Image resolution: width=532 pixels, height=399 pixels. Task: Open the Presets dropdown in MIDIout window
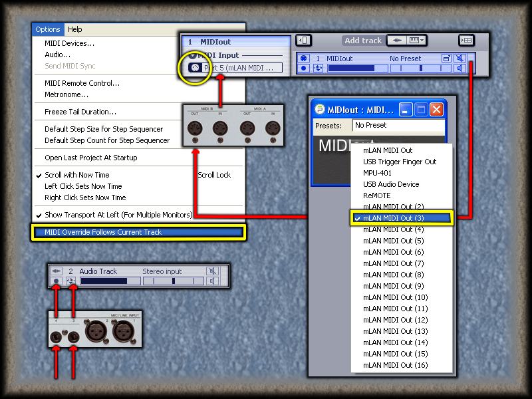point(398,125)
